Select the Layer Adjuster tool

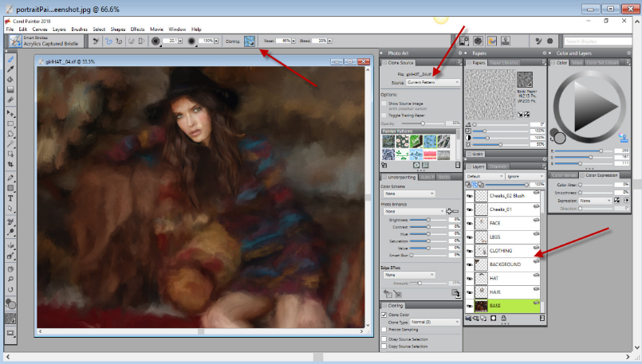(10, 113)
